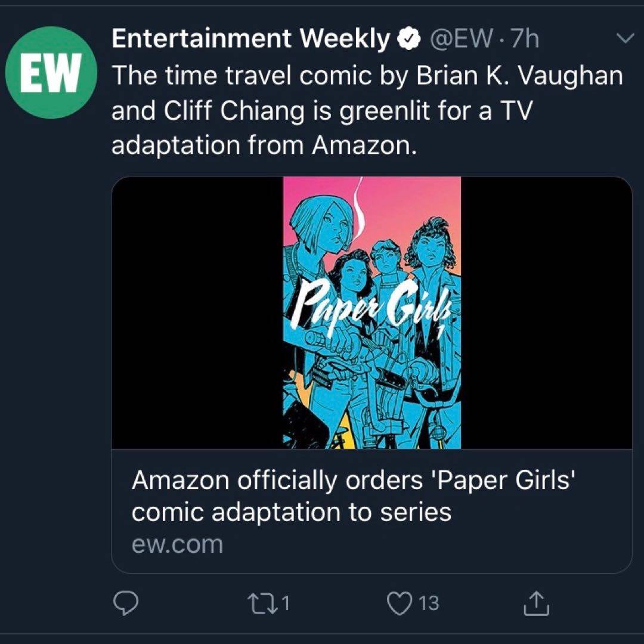Tap the retweet arrows icon
The image size is (644, 644).
263,603
